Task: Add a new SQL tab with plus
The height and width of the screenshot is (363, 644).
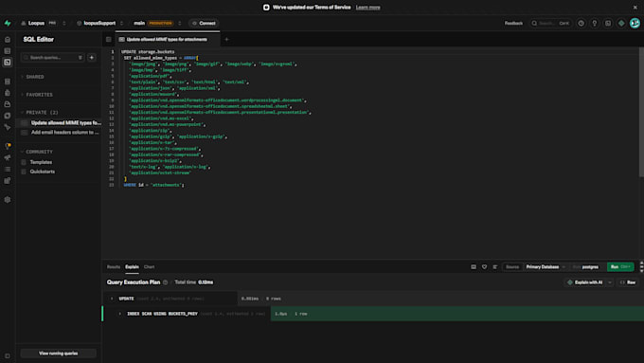Action: point(226,40)
